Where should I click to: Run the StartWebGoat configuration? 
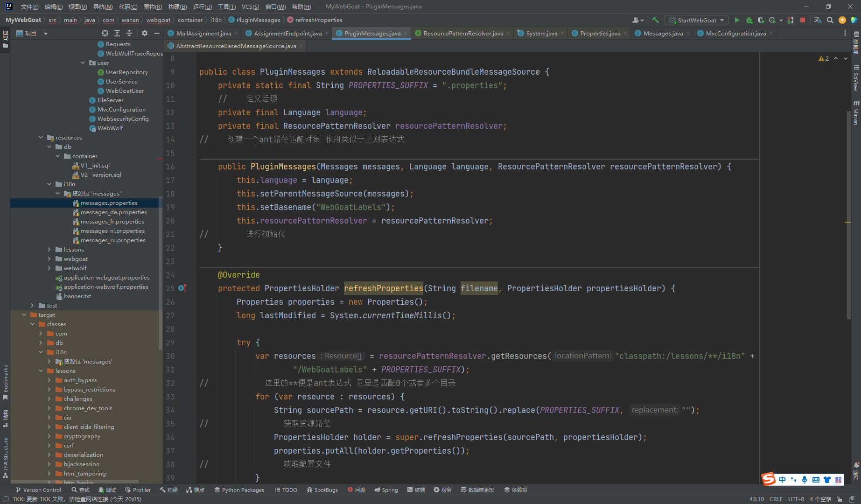pyautogui.click(x=737, y=20)
